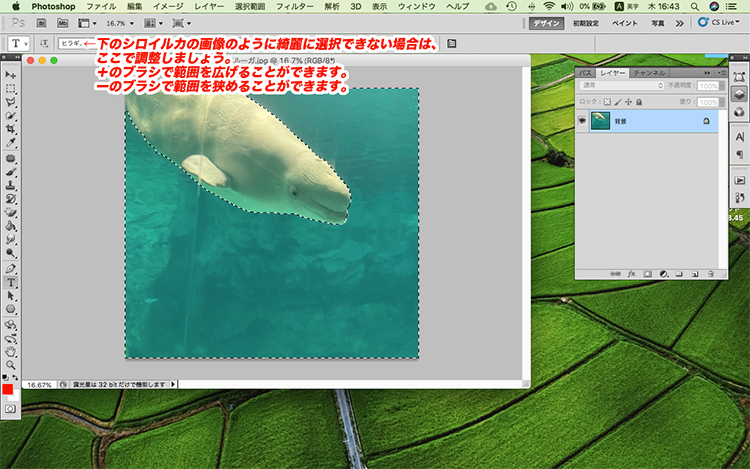750x469 pixels.
Task: Add a layer mask from panel footer
Action: [x=647, y=273]
